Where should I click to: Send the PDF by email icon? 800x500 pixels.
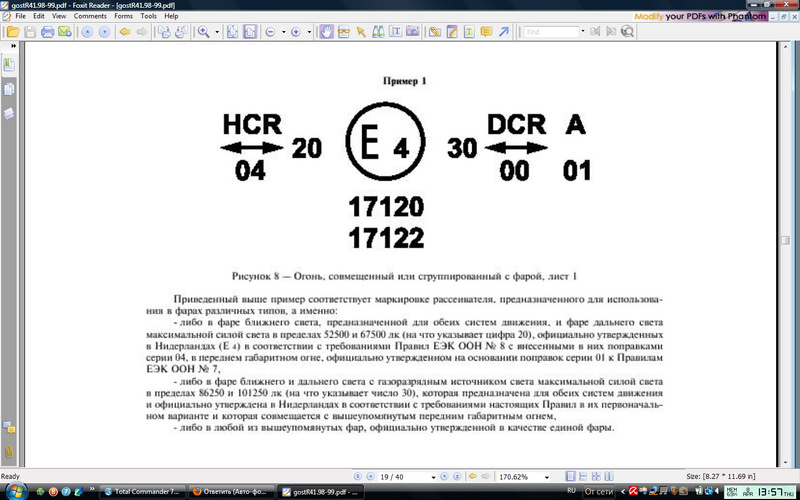(65, 32)
